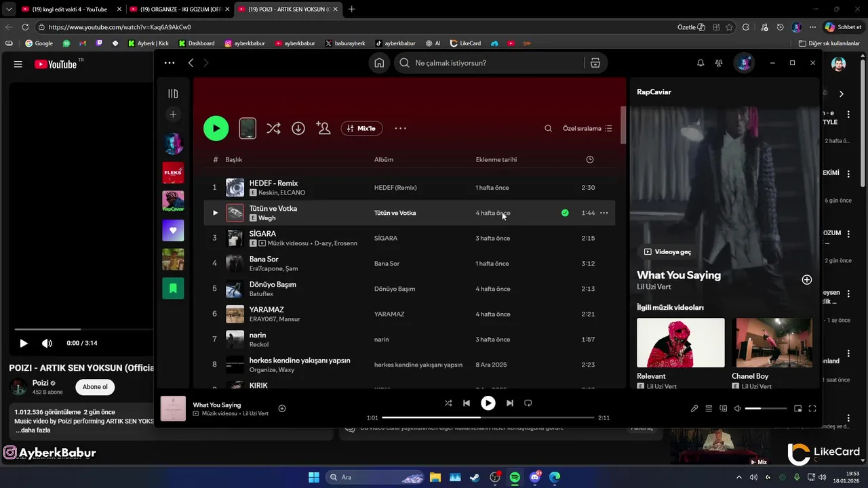Open connect to device icon
This screenshot has height=488, width=868.
724,409
